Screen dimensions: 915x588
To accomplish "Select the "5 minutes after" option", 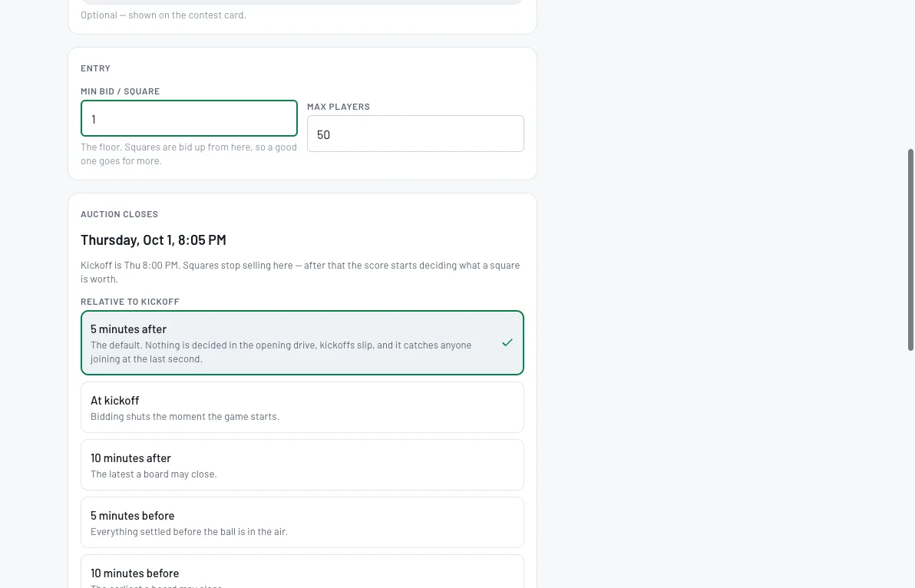I will coord(302,343).
